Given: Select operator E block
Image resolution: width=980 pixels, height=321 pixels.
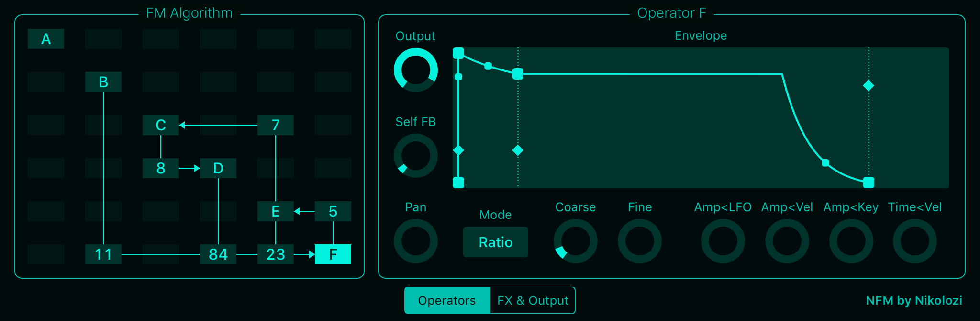Looking at the screenshot, I should pos(276,211).
